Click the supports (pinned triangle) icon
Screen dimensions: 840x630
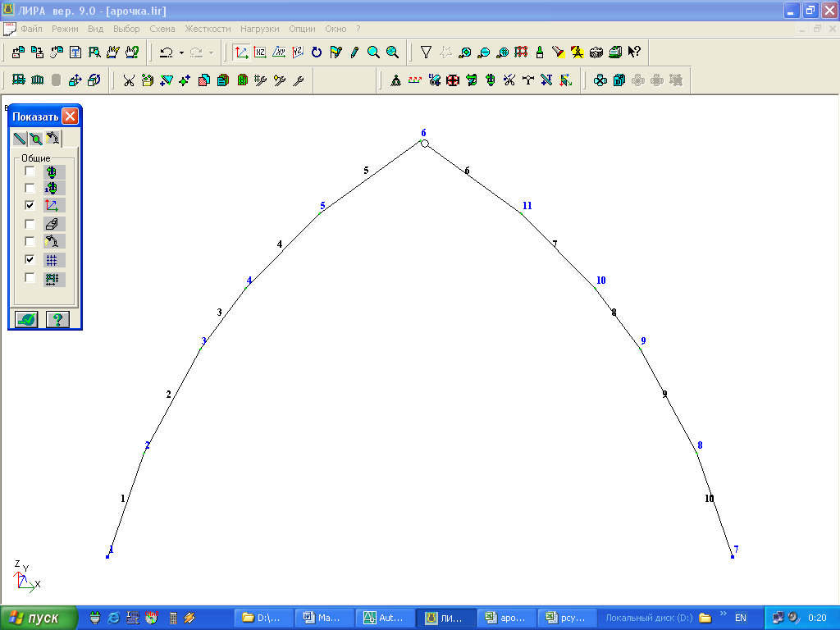[395, 80]
